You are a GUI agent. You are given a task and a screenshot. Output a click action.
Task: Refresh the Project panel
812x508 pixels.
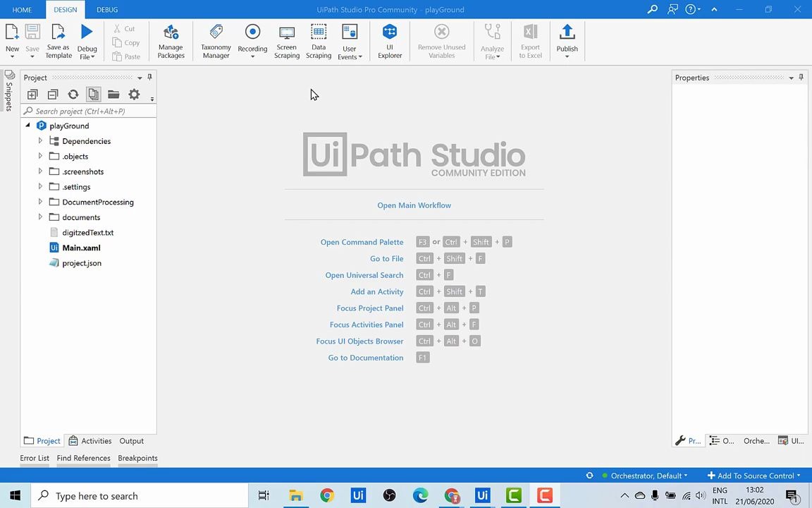[x=73, y=94]
